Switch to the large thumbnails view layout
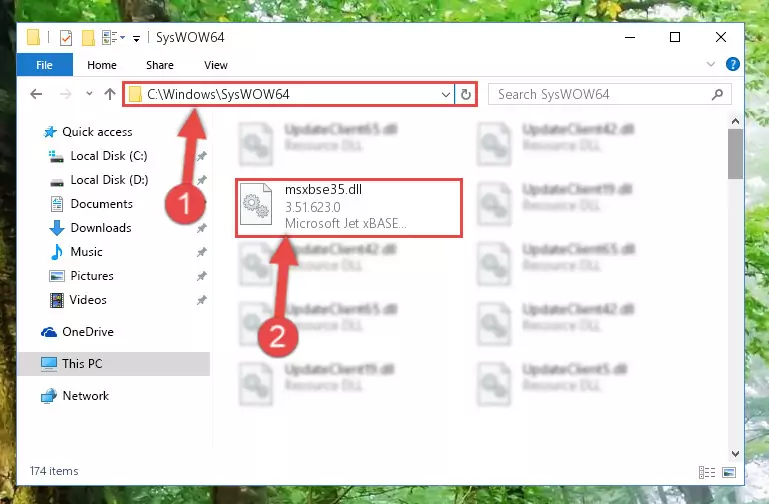 [729, 472]
